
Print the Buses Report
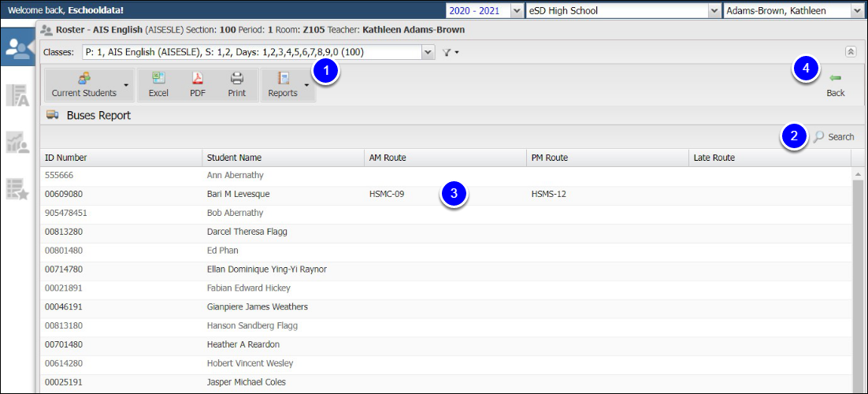(237, 85)
